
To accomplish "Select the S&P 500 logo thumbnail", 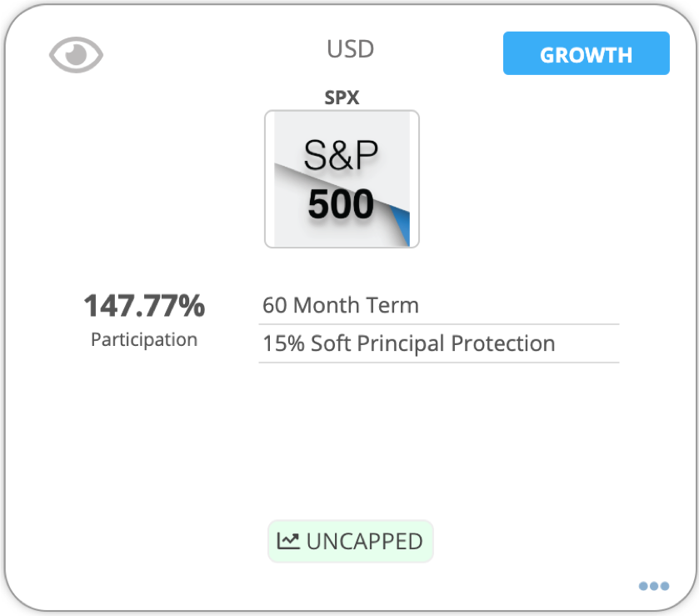I will 342,179.
